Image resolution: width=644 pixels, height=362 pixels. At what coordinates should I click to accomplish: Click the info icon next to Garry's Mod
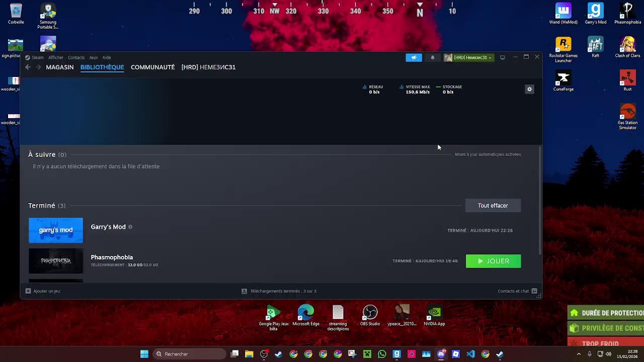point(130,227)
